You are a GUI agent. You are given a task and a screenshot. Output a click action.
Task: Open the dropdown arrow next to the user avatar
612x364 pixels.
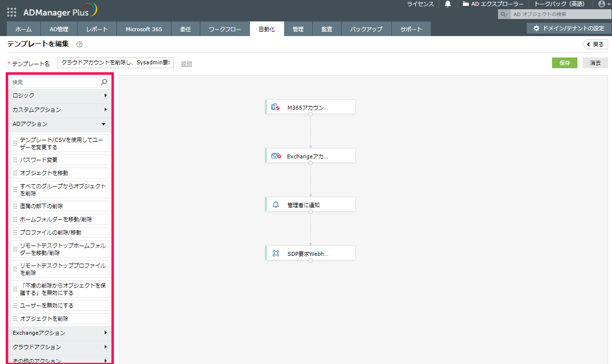(x=608, y=4)
